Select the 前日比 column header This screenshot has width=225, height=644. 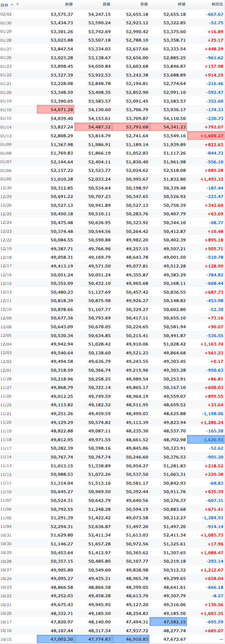coord(216,4)
